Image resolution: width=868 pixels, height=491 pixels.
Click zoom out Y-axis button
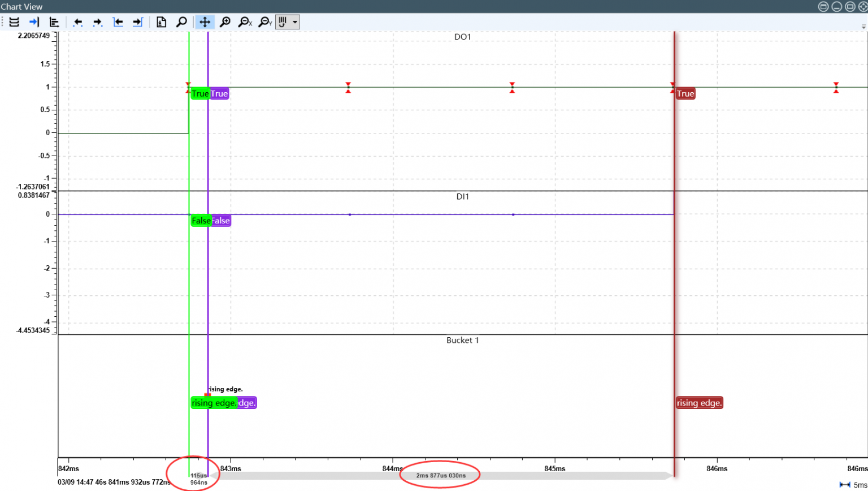(265, 22)
